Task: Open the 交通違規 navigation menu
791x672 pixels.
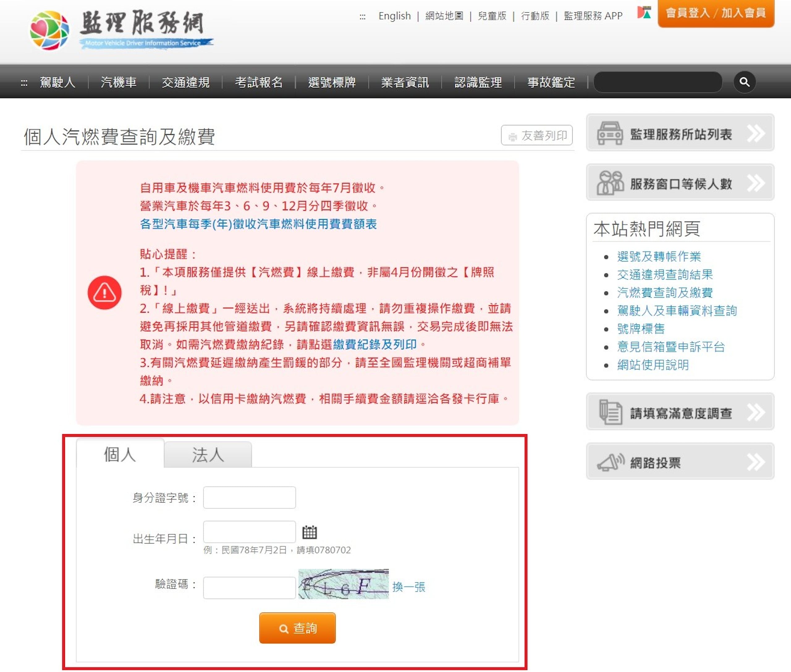Action: coord(186,82)
